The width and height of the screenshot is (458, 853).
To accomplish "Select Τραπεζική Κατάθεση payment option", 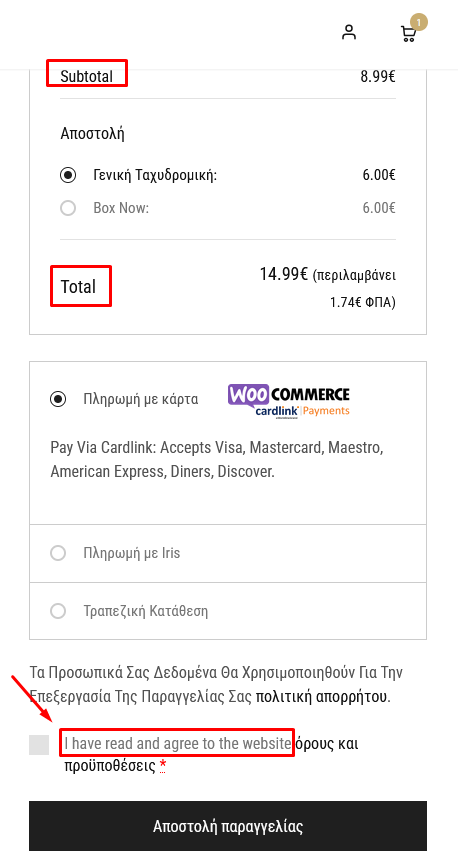I will [x=58, y=611].
